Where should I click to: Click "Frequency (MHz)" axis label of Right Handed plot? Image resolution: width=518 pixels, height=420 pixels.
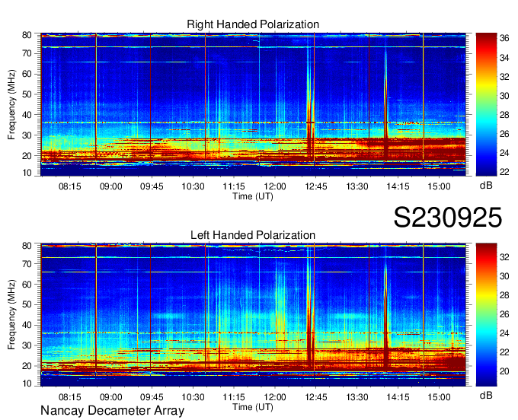click(x=11, y=104)
